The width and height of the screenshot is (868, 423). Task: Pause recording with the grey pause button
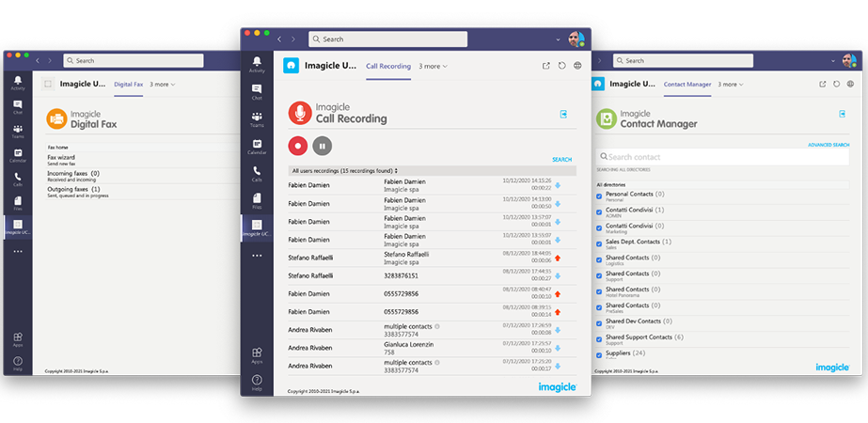(323, 146)
